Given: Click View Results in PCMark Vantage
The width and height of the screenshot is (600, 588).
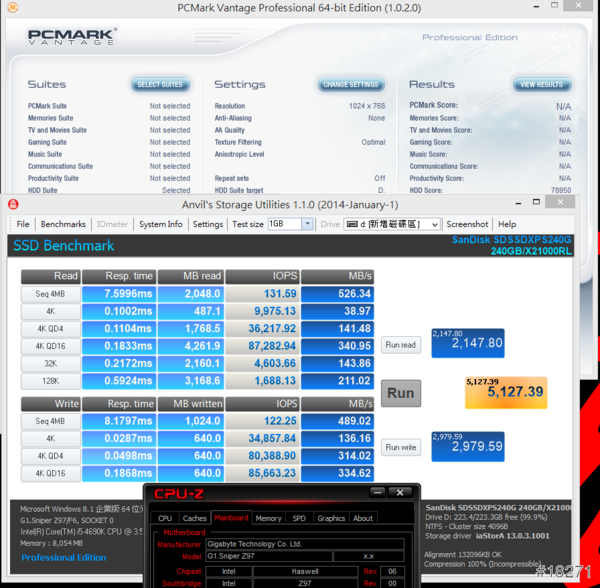Looking at the screenshot, I should point(541,85).
